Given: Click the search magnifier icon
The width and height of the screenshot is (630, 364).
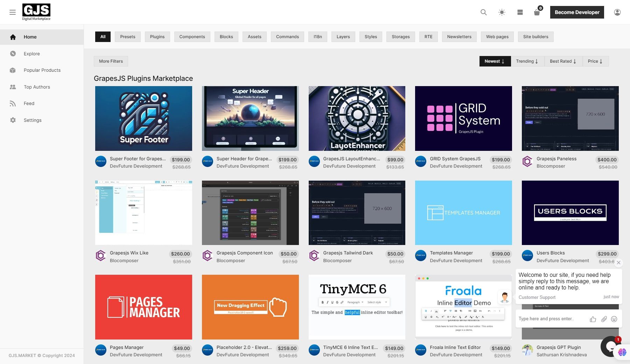Looking at the screenshot, I should [x=484, y=12].
